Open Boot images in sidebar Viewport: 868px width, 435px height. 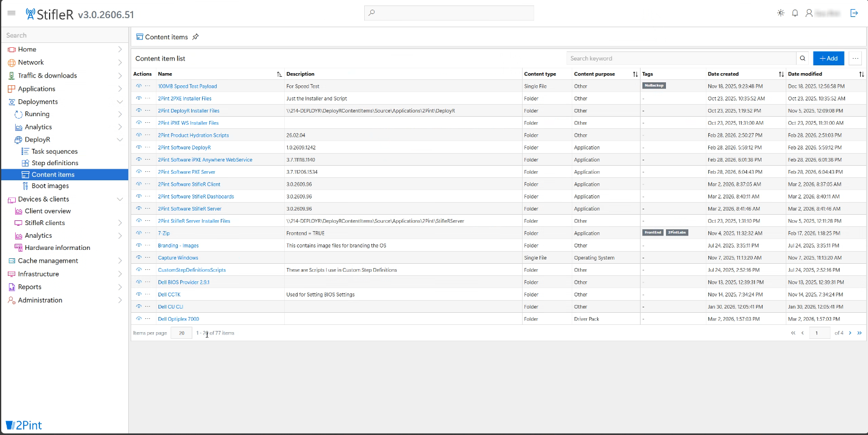50,186
